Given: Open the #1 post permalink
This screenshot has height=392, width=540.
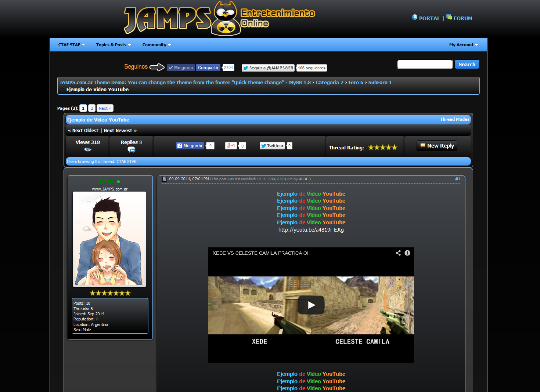Looking at the screenshot, I should 458,179.
